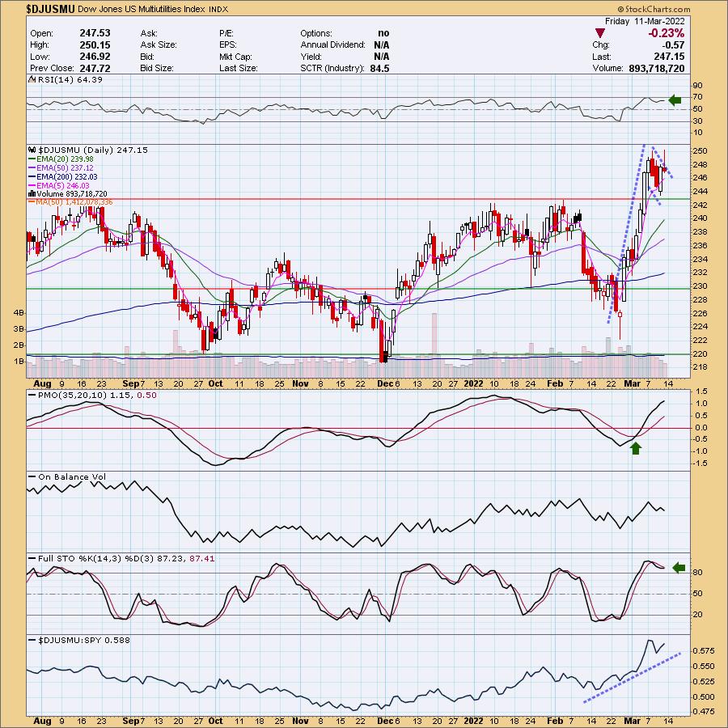
Task: Click the purple EMA(50) legend line marker
Action: pyautogui.click(x=32, y=167)
